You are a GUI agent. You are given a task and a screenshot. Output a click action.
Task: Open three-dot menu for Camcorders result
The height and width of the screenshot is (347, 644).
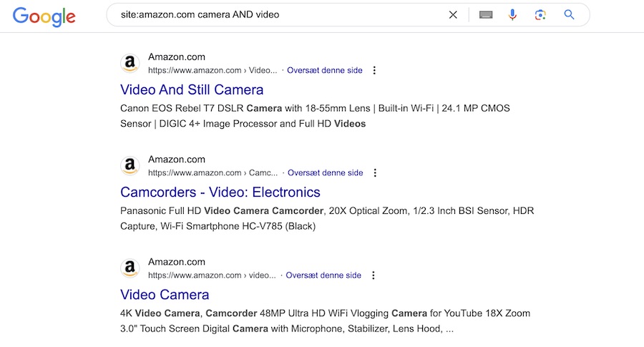click(x=375, y=173)
